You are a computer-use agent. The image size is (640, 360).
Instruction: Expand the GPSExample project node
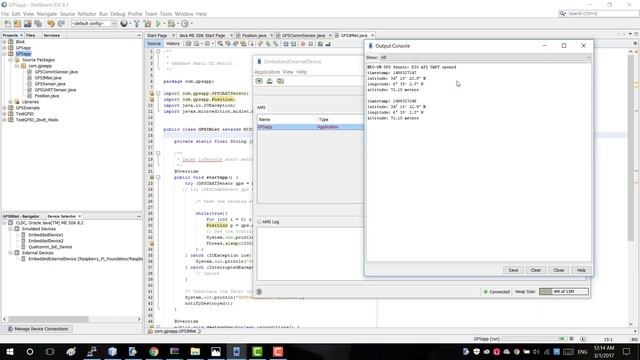4,108
